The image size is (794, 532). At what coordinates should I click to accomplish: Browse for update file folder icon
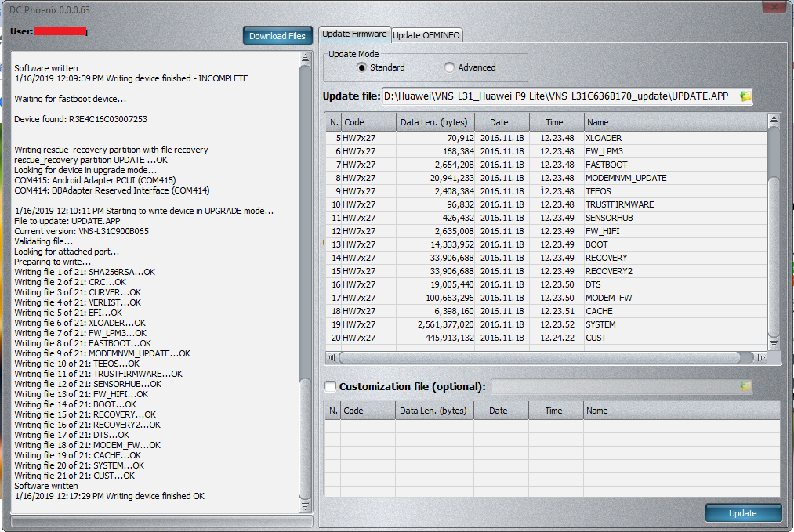pyautogui.click(x=745, y=96)
